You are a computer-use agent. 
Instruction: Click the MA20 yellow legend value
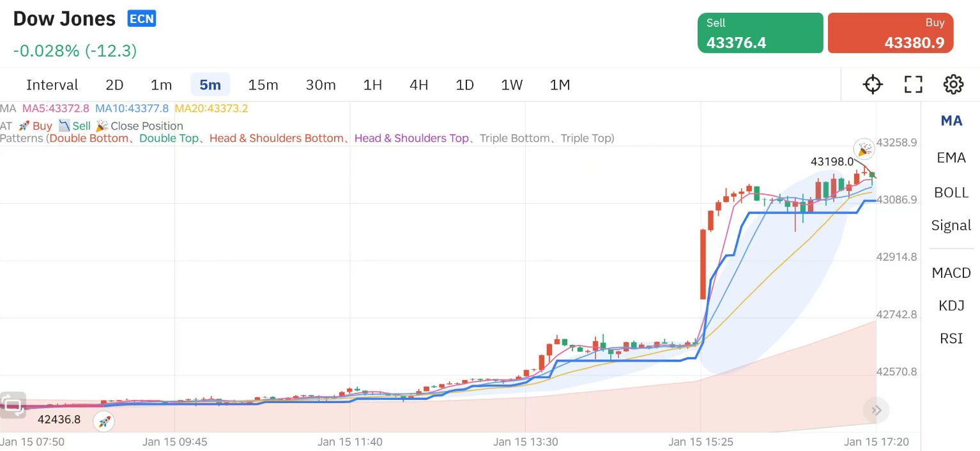coord(211,109)
